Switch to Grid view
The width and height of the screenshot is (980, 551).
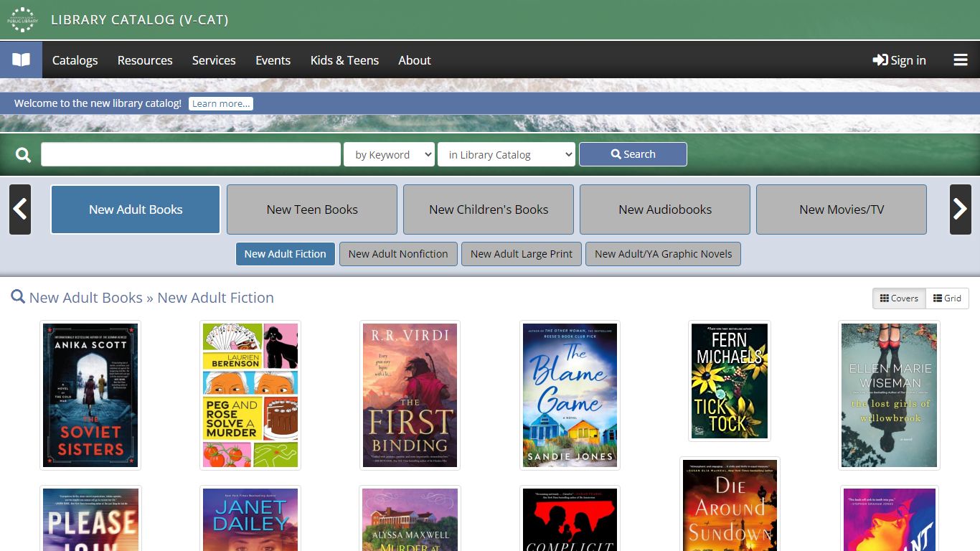click(947, 298)
